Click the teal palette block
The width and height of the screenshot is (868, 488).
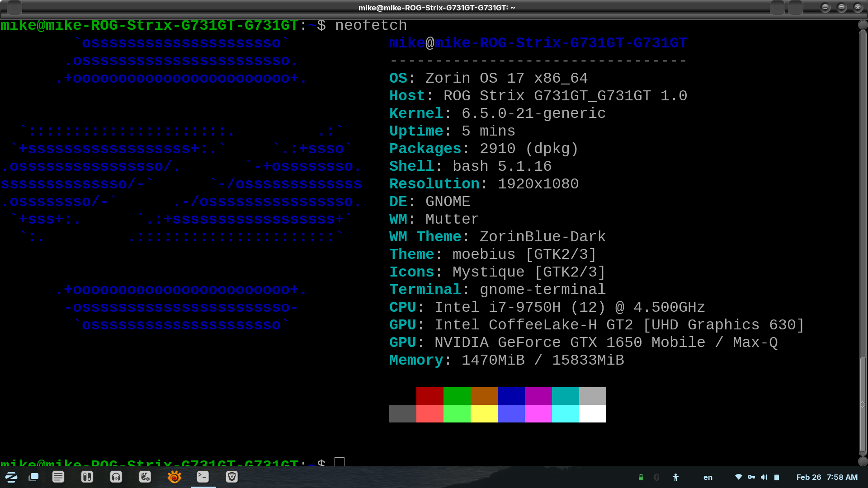(566, 396)
